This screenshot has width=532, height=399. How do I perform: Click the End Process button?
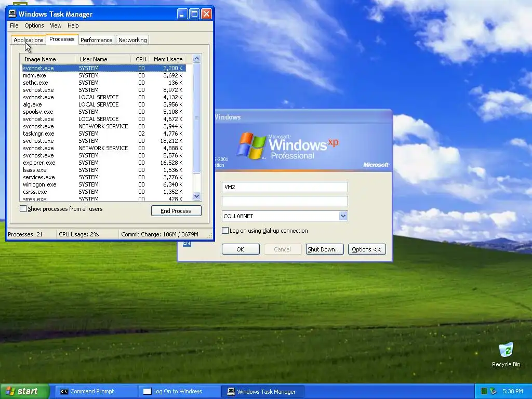pos(176,211)
